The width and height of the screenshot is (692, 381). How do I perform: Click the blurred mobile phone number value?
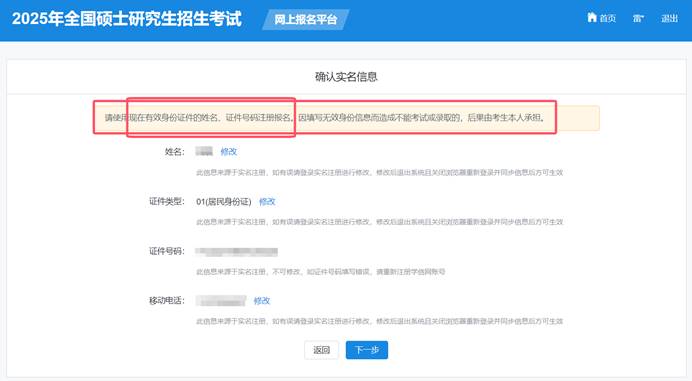221,301
